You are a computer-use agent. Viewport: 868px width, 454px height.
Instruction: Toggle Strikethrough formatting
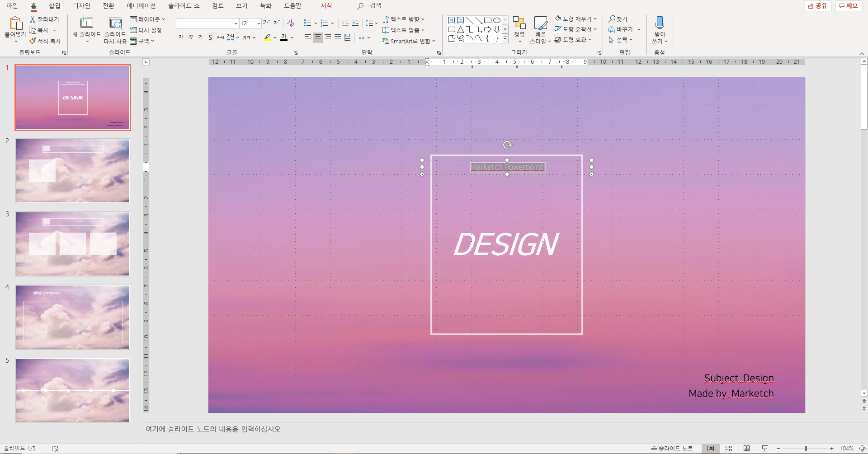click(x=220, y=37)
